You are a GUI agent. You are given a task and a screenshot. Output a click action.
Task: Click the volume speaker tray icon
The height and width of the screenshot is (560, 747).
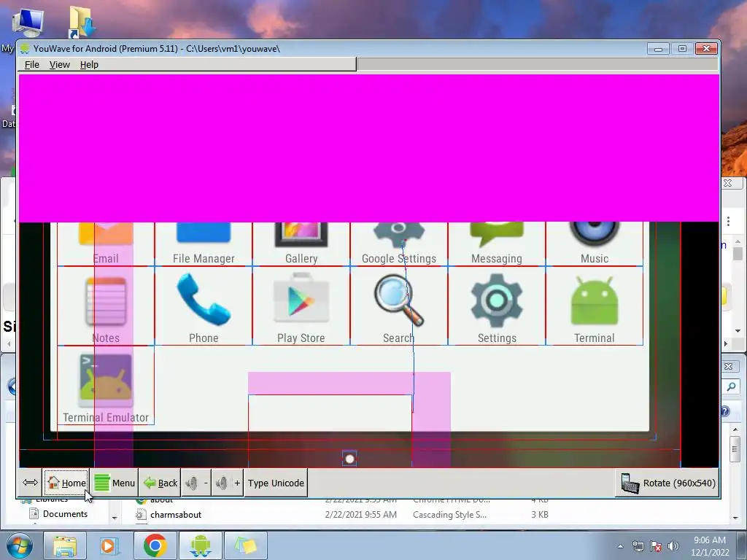(x=673, y=546)
